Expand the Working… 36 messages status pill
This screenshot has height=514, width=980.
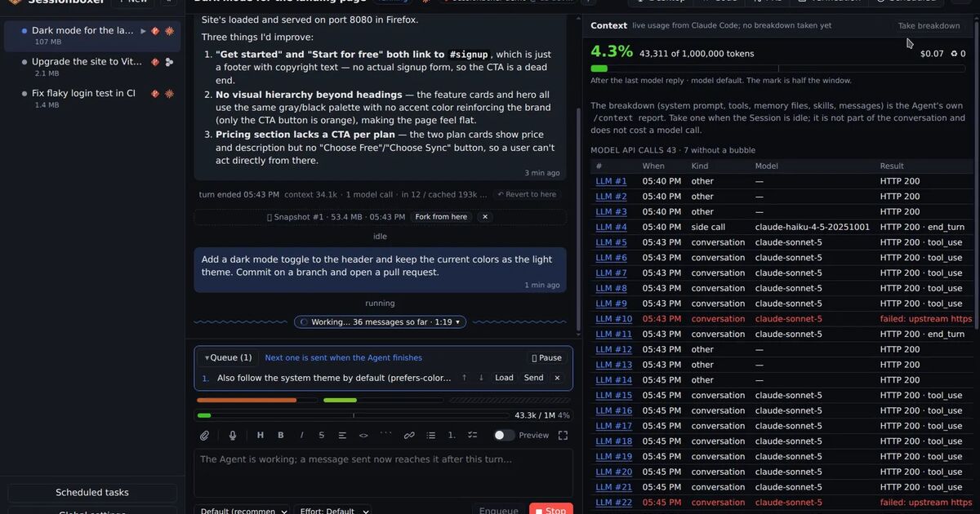(380, 322)
